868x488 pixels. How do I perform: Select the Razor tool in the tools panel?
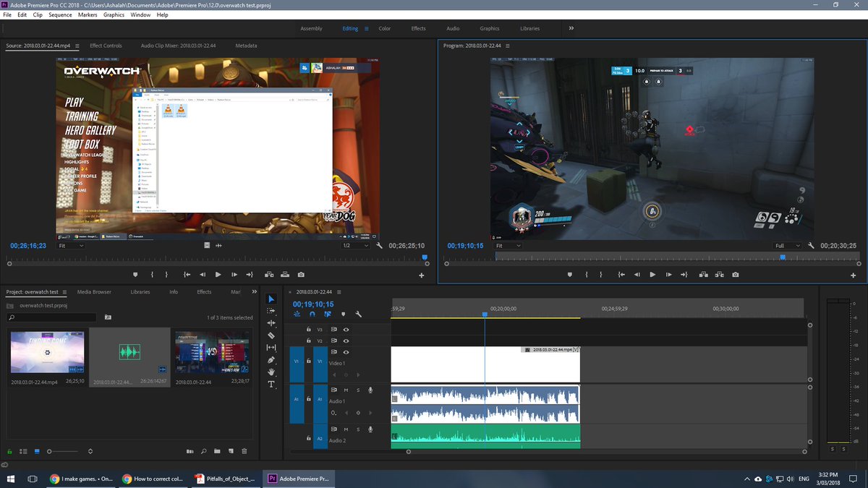pos(271,335)
